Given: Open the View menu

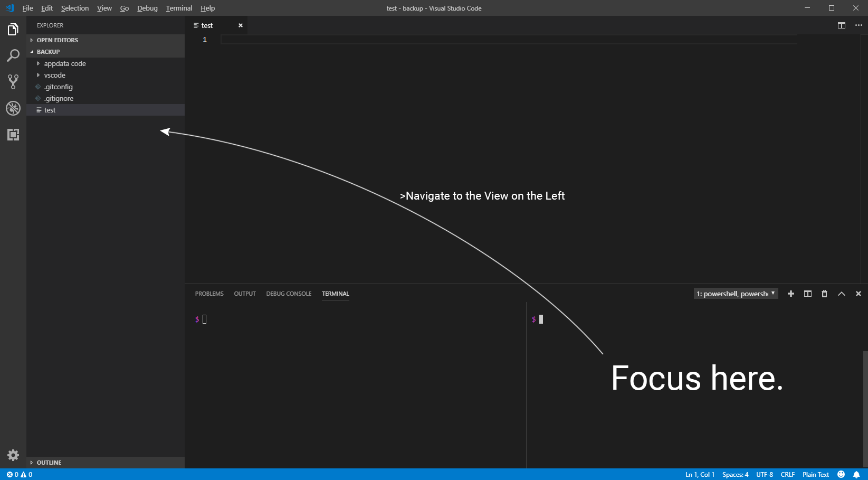Looking at the screenshot, I should [x=104, y=8].
